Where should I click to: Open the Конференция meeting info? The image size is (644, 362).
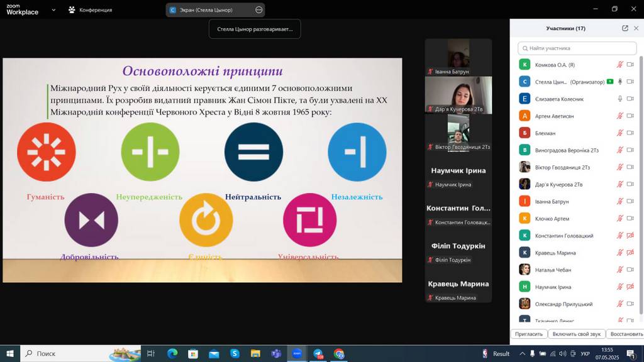point(91,10)
